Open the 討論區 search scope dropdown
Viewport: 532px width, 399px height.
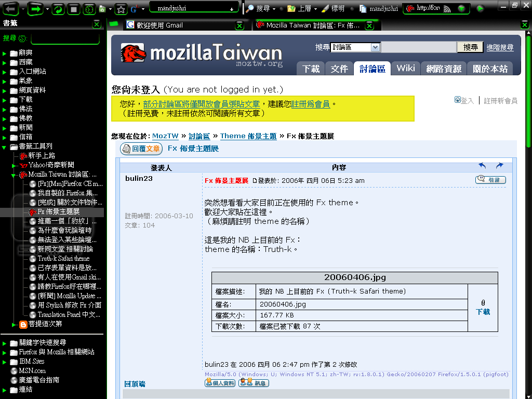click(x=376, y=47)
